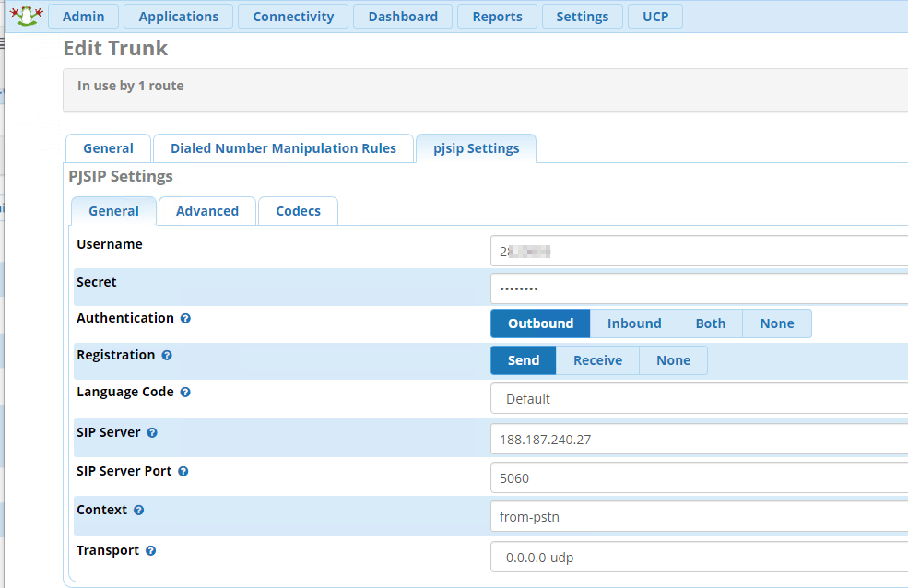Screen dimensions: 908x588
Task: Switch to the Codecs tab
Action: coord(299,211)
